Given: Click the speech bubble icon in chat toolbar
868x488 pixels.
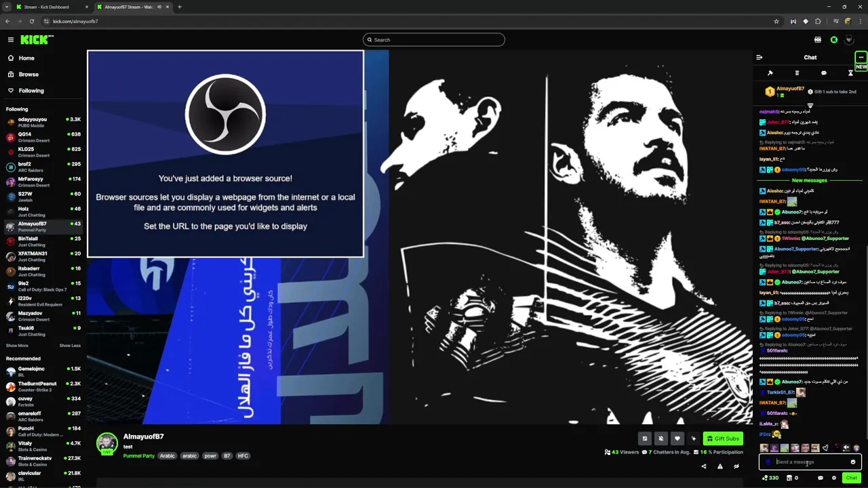Looking at the screenshot, I should (824, 73).
